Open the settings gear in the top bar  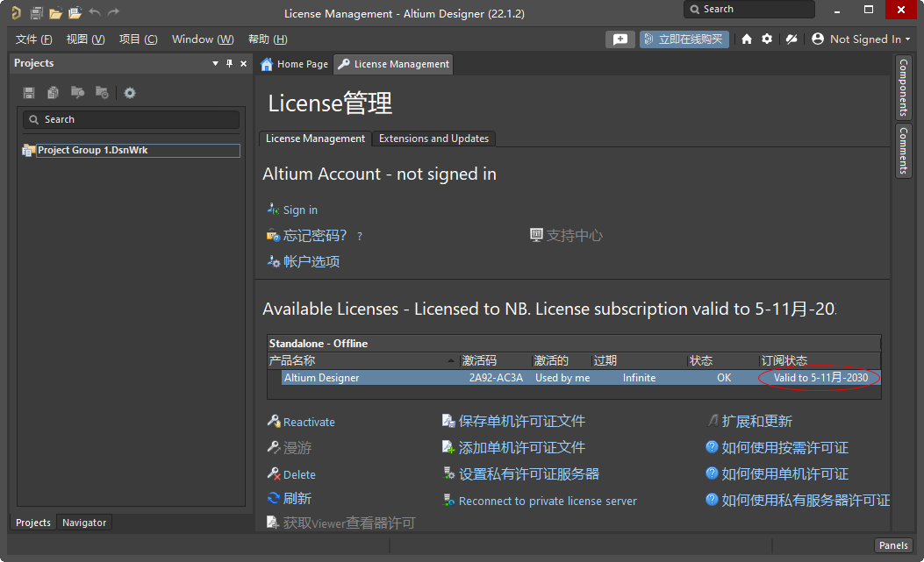767,39
